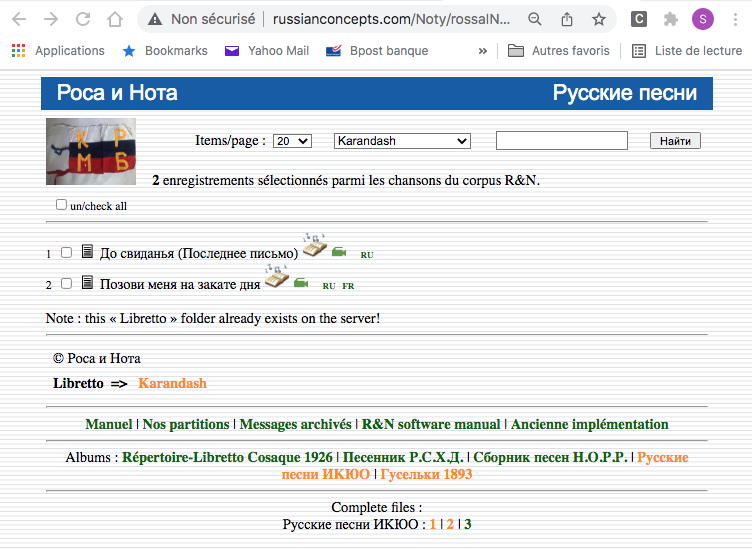This screenshot has width=752, height=550.
Task: Click the Русские песни header text
Action: coord(625,93)
